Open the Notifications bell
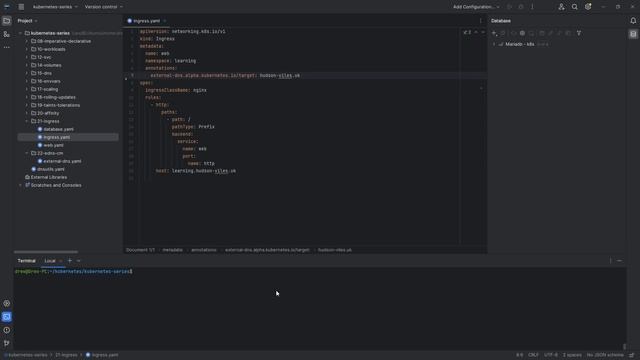The width and height of the screenshot is (640, 360). point(633,21)
